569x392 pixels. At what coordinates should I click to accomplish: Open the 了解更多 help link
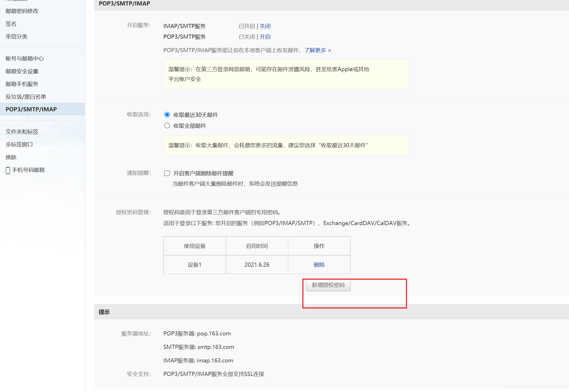[x=315, y=50]
